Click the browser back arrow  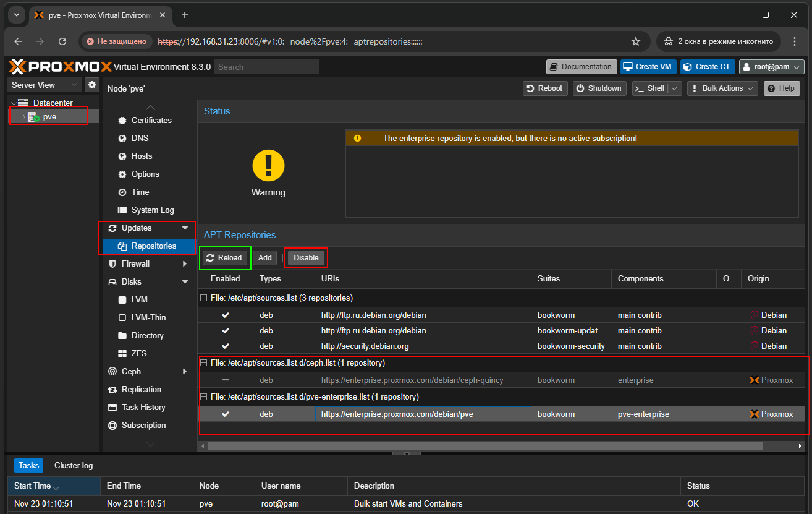(18, 41)
